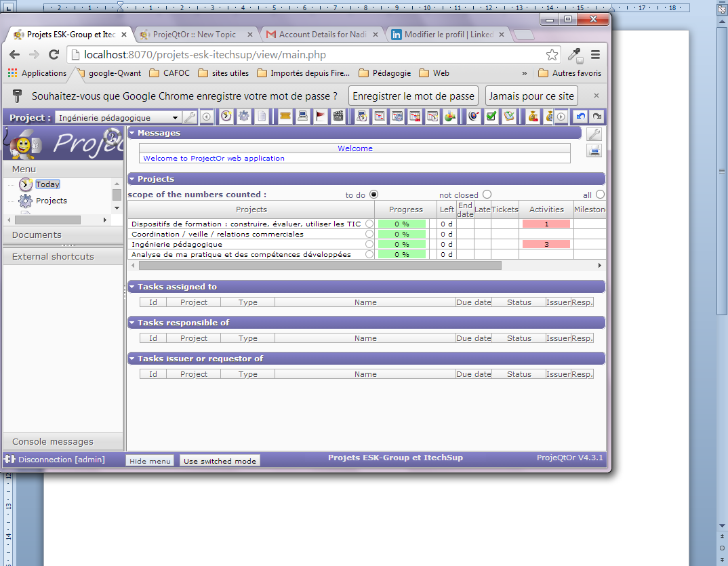Click Hide menu button

coord(150,461)
